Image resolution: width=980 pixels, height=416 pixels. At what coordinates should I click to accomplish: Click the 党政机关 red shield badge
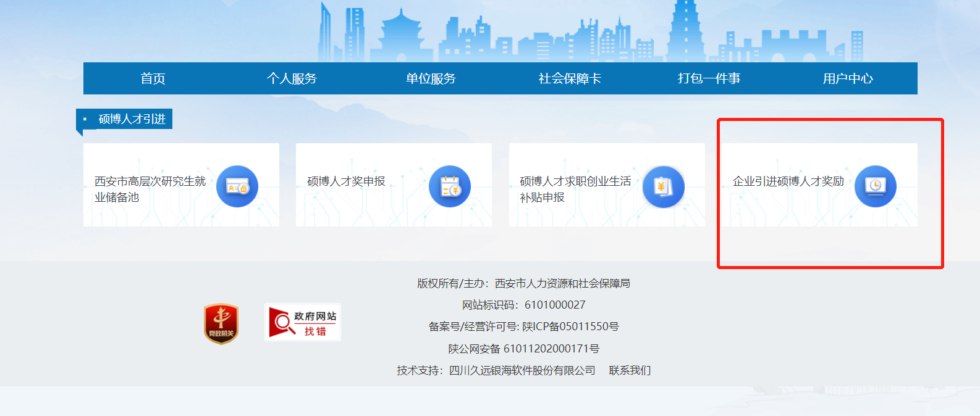[221, 323]
